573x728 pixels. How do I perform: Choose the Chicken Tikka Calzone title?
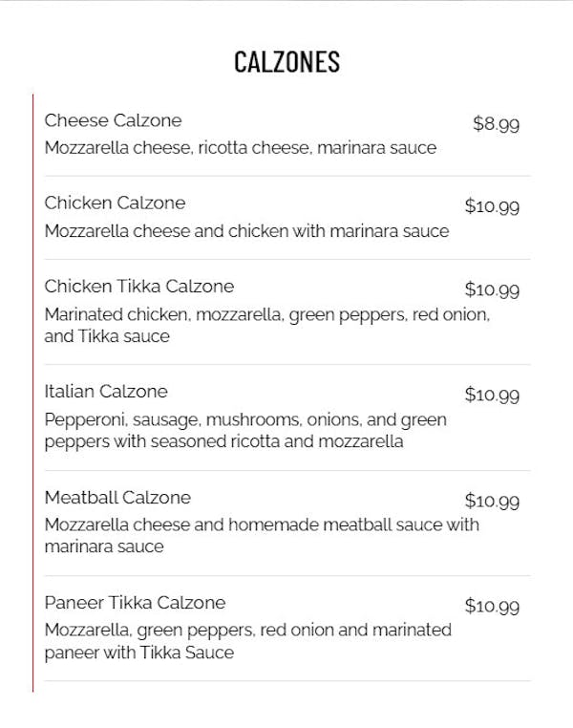[x=138, y=286]
